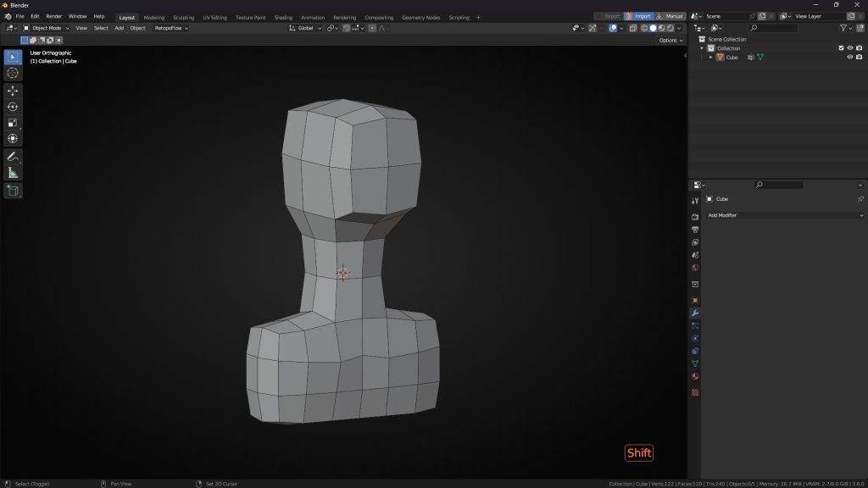
Task: Click the properties editor search field
Action: click(x=778, y=185)
